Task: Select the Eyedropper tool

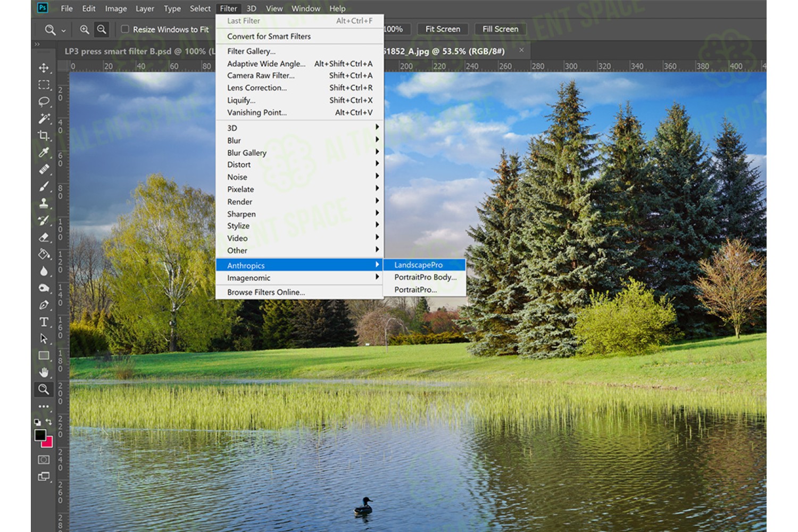Action: [44, 153]
